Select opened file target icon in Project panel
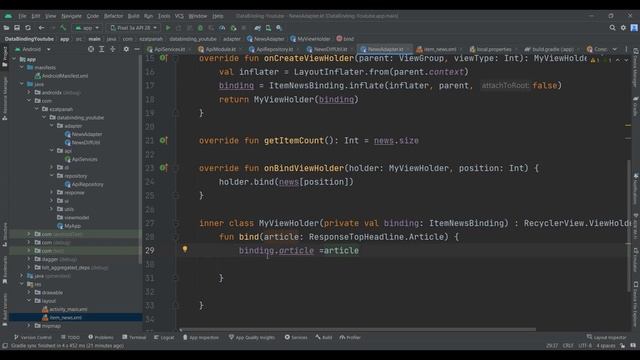 click(91, 49)
